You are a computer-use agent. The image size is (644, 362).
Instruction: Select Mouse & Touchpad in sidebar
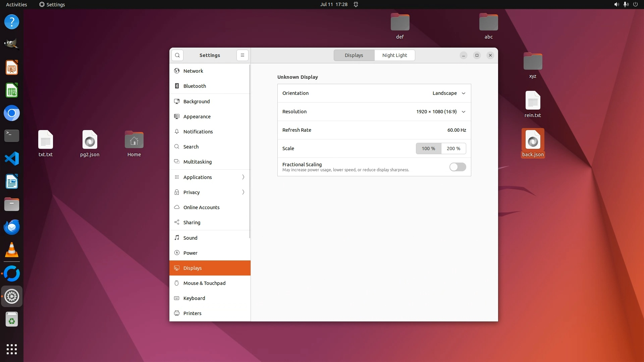click(204, 283)
